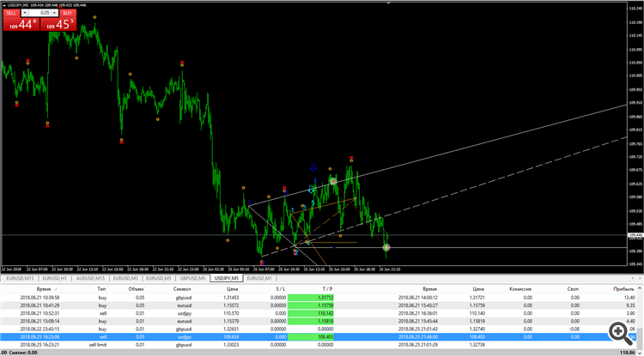Image resolution: width=644 pixels, height=356 pixels.
Task: Increase trade volume with the up arrow
Action: [54, 13]
